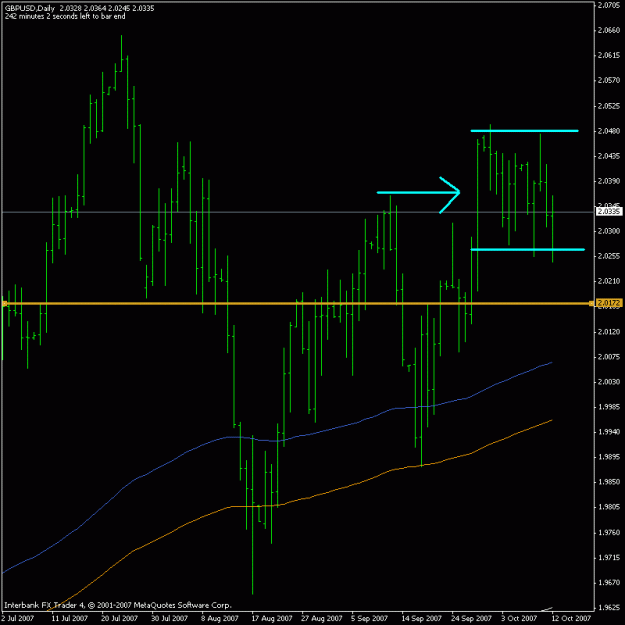The image size is (625, 625).
Task: Click the 2.0120 price axis label
Action: tap(609, 332)
